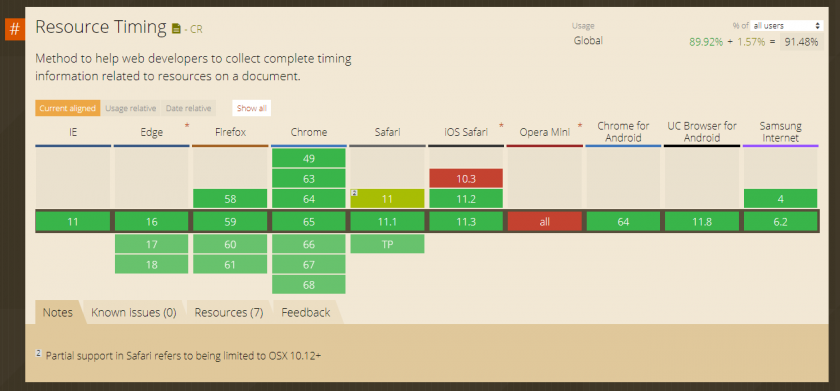Click the Chrome 65 support cell
The width and height of the screenshot is (840, 391).
(x=309, y=221)
